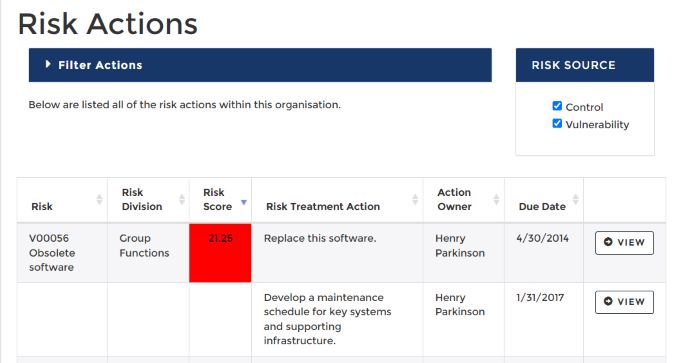Select the V00056 Obsolete software risk cell
The image size is (676, 363).
click(x=62, y=253)
